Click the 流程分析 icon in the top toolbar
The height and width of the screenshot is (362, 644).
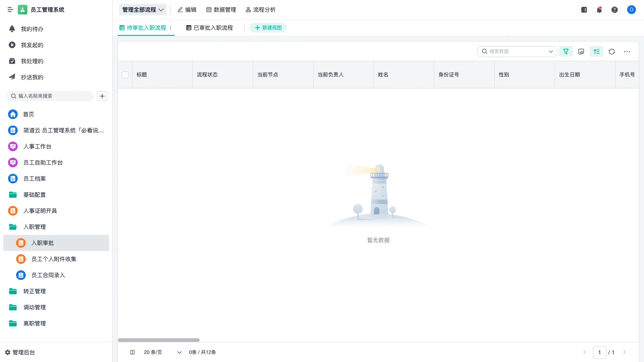[248, 10]
